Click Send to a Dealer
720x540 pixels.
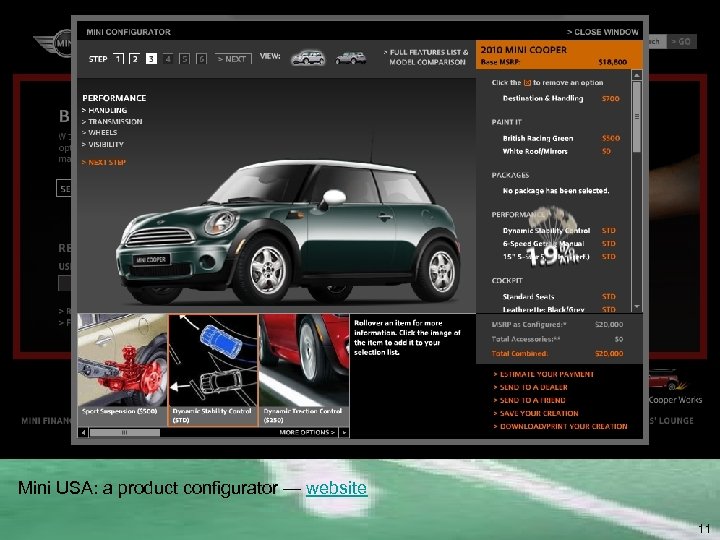530,387
